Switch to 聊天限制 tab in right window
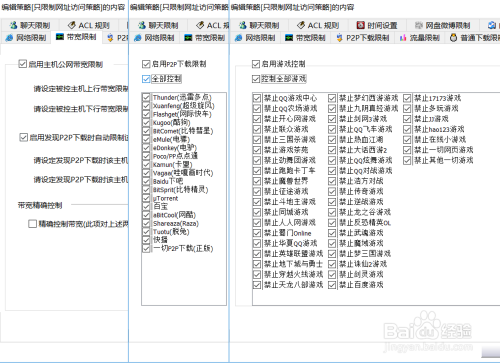Image resolution: width=500 pixels, height=364 pixels. point(259,25)
